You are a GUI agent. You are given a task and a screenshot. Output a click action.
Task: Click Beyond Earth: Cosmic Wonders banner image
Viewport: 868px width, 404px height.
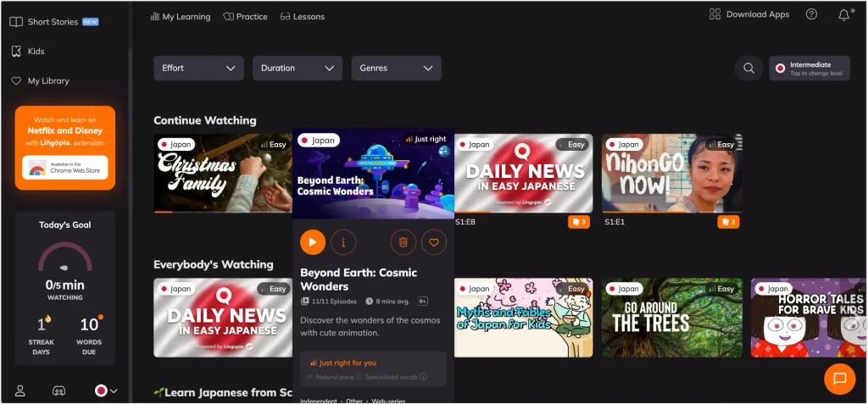pyautogui.click(x=373, y=174)
